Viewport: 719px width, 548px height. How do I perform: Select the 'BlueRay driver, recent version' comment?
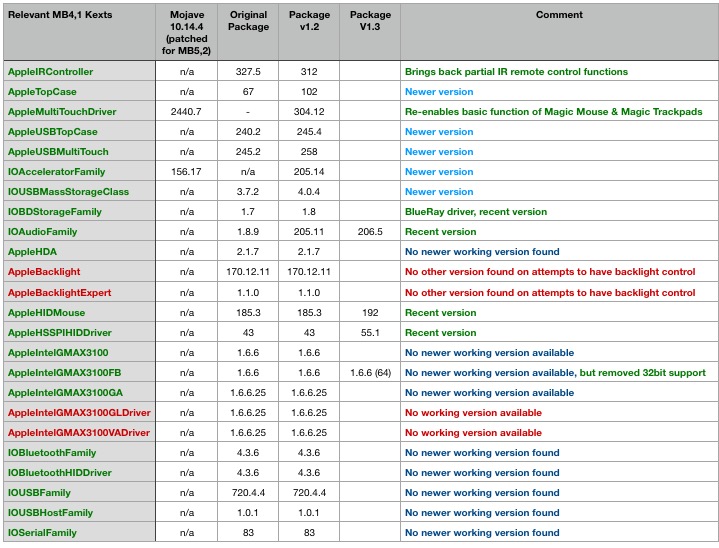click(x=476, y=212)
